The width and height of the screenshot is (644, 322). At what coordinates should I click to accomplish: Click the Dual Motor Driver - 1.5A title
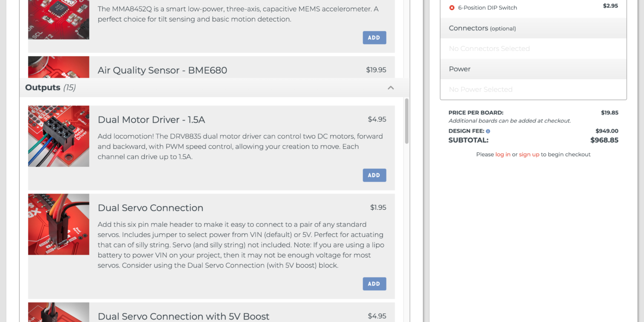pyautogui.click(x=151, y=120)
